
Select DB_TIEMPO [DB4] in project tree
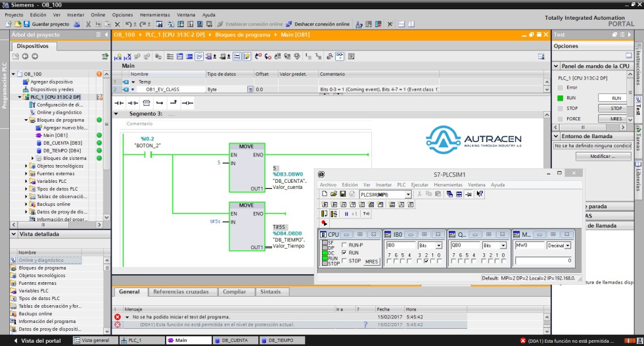click(62, 151)
